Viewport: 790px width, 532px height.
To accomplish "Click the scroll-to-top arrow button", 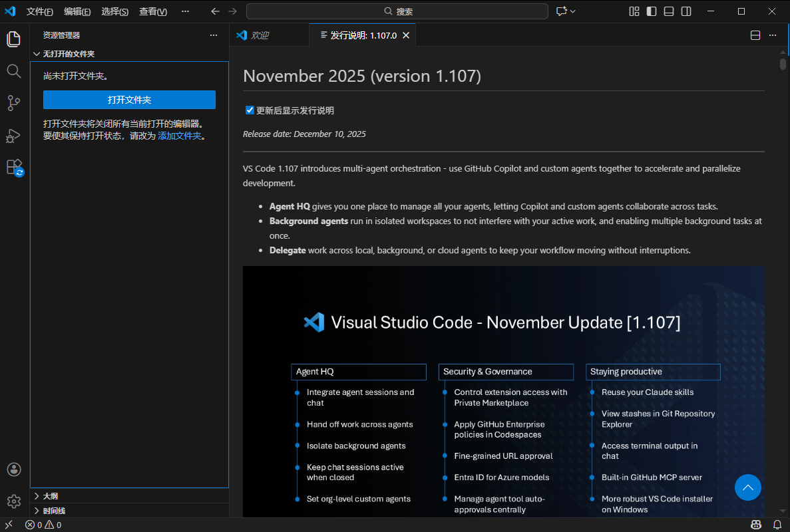I will point(748,487).
